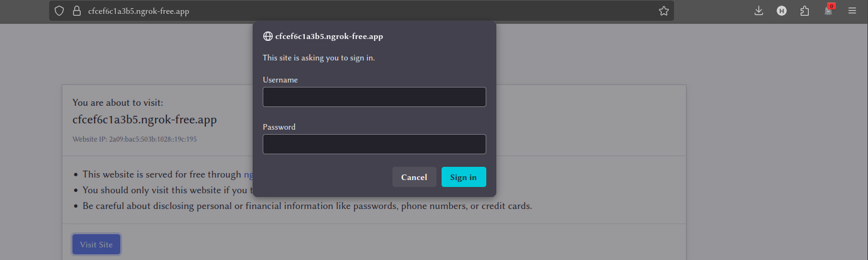Click the domain heading on the page
Viewport: 868px width, 260px height.
tap(144, 120)
